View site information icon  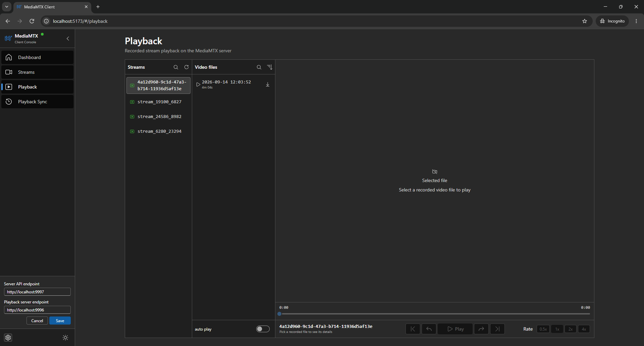(x=46, y=21)
